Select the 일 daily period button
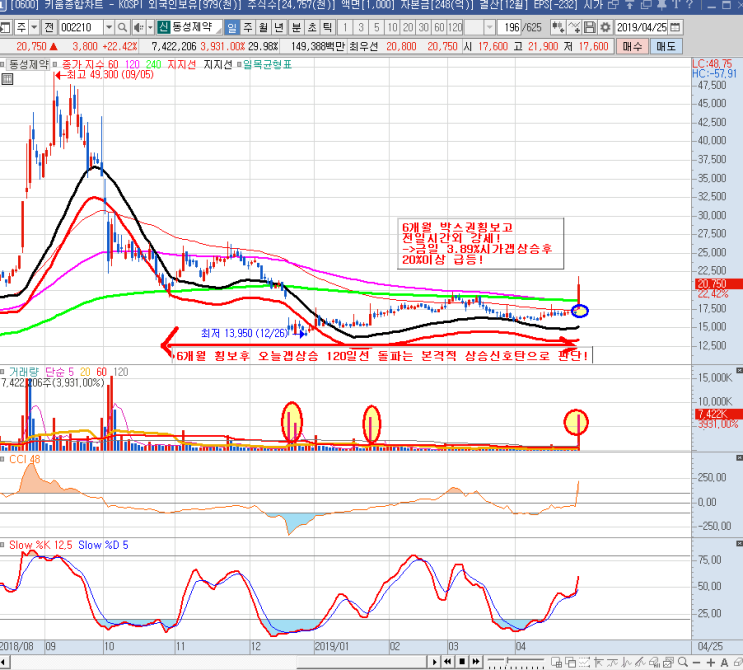Screen dimensions: 743x670 (232, 27)
